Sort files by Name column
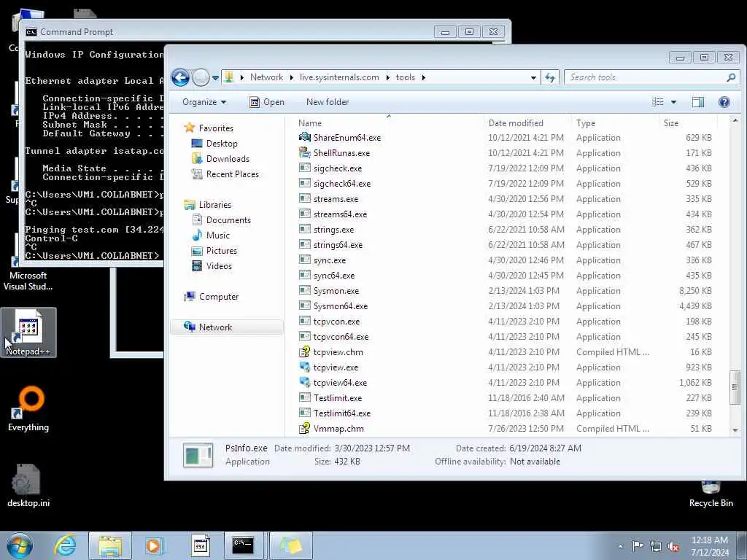 coord(309,122)
